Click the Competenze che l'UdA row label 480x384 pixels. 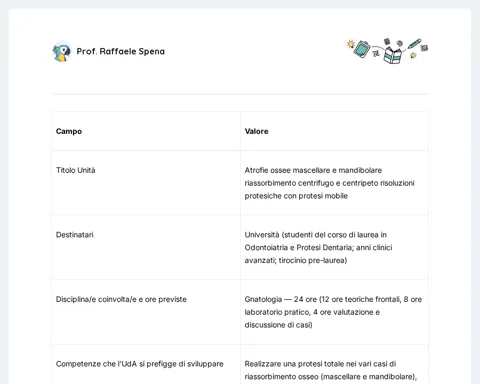point(140,364)
